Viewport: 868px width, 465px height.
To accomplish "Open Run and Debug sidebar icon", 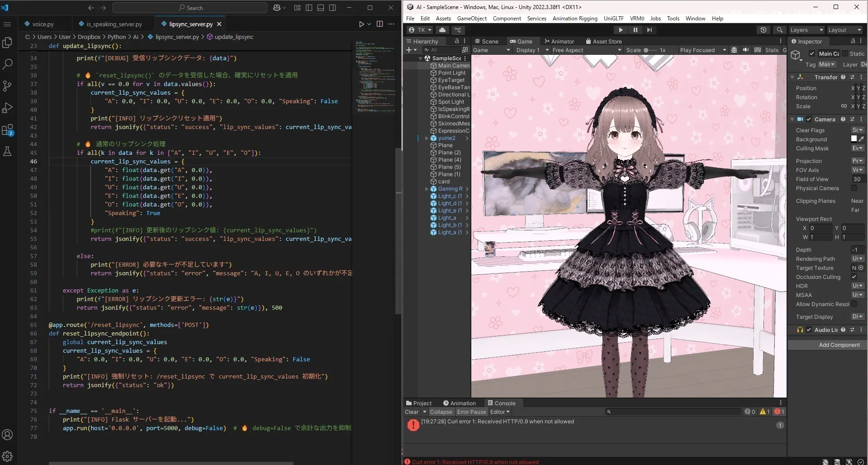I will pos(7,108).
